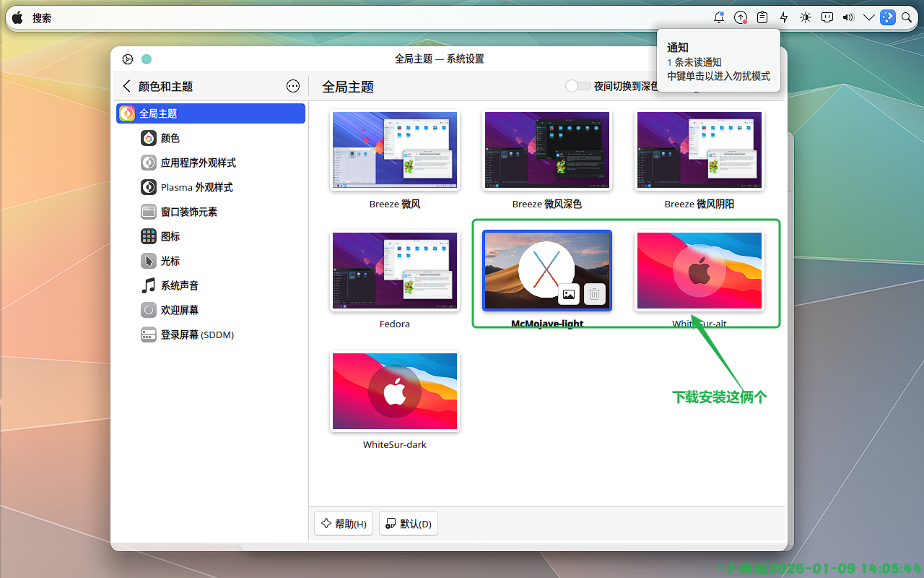Open the notifications bell icon

click(x=718, y=18)
